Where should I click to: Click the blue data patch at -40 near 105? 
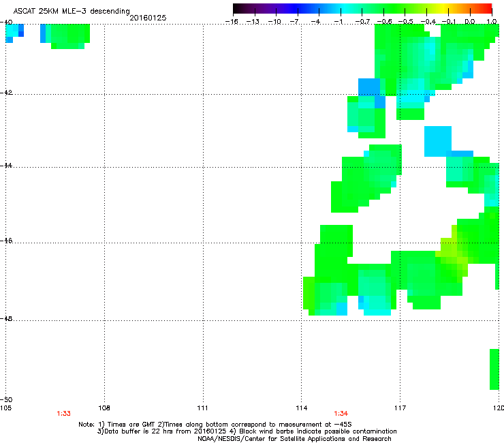pyautogui.click(x=14, y=33)
